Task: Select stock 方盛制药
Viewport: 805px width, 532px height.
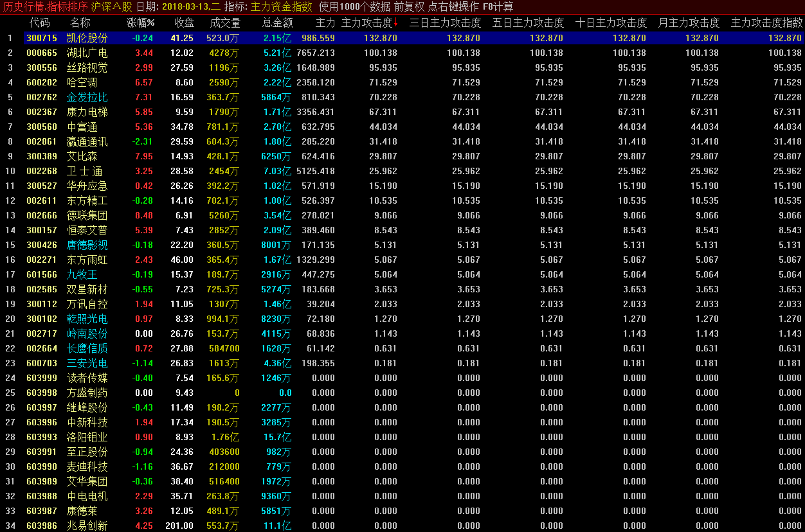Action: point(87,393)
